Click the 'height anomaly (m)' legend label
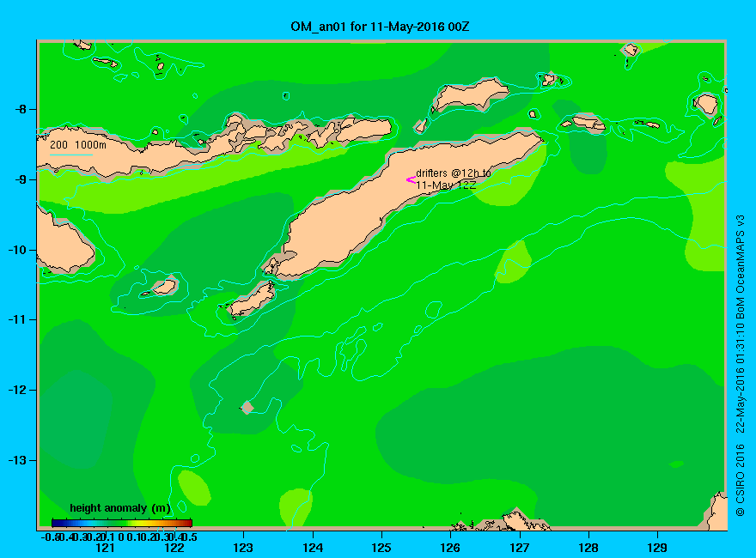Image resolution: width=756 pixels, height=558 pixels. coord(119,508)
